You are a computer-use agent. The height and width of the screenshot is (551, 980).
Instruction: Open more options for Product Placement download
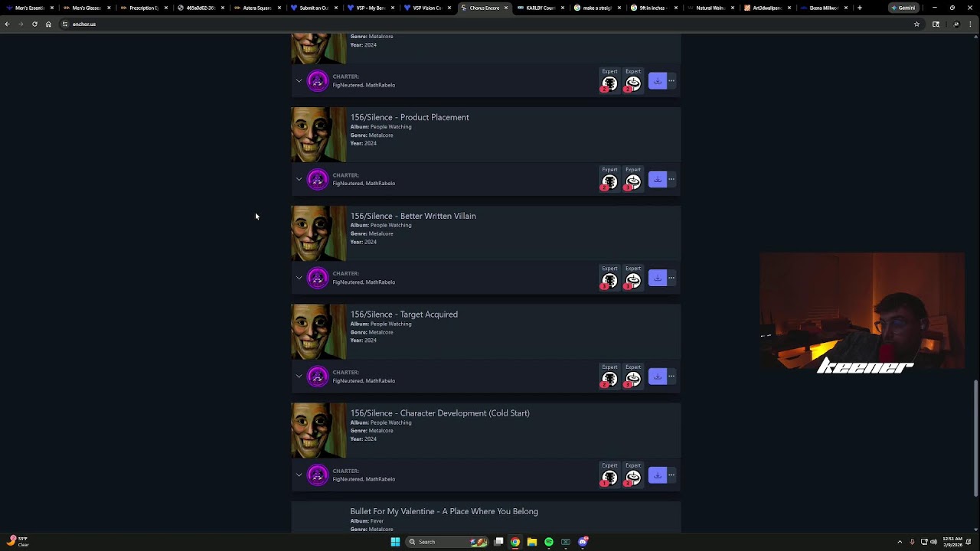coord(671,179)
